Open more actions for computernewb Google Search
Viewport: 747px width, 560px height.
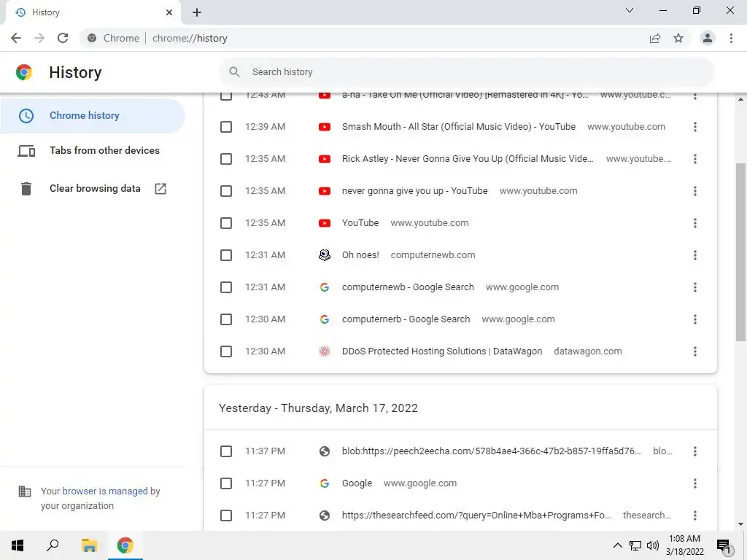695,287
